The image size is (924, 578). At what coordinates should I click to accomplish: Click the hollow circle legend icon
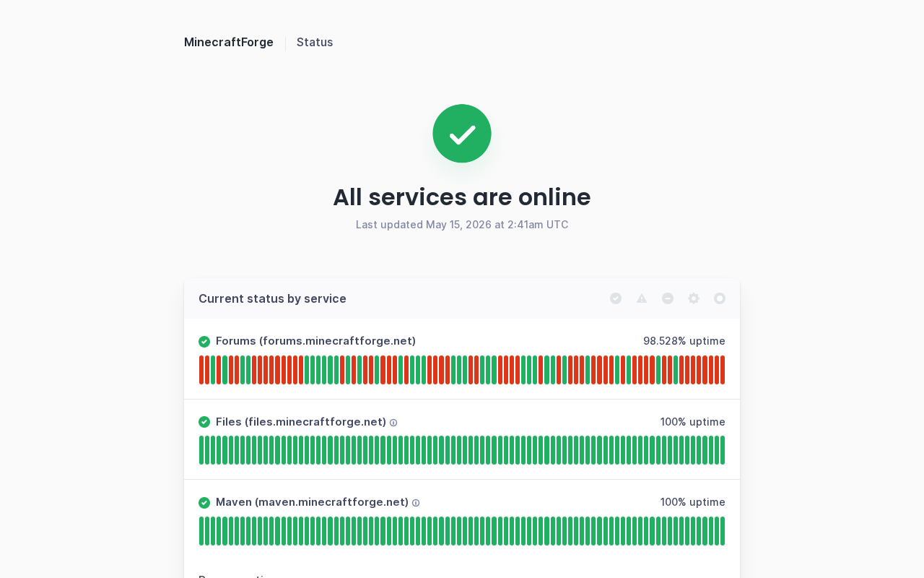(720, 298)
